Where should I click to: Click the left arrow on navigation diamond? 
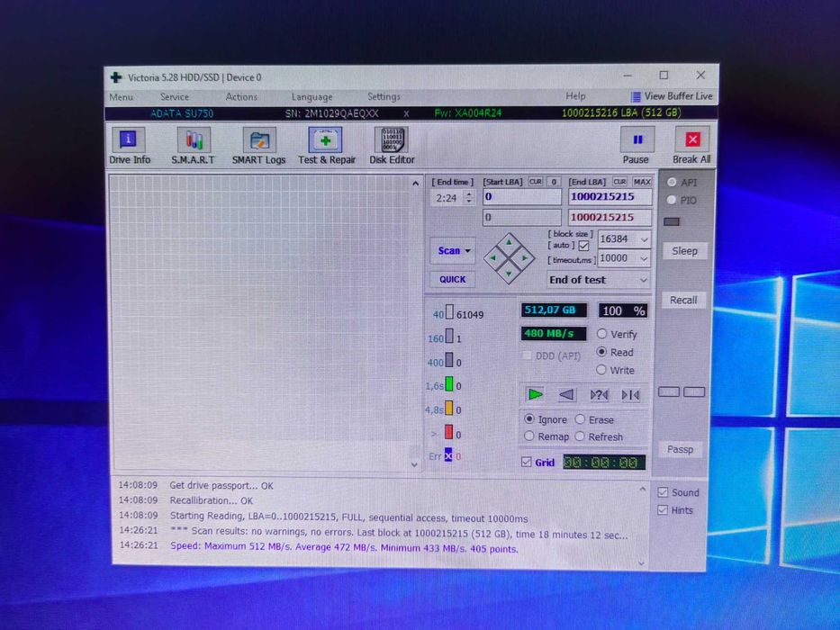[x=492, y=258]
